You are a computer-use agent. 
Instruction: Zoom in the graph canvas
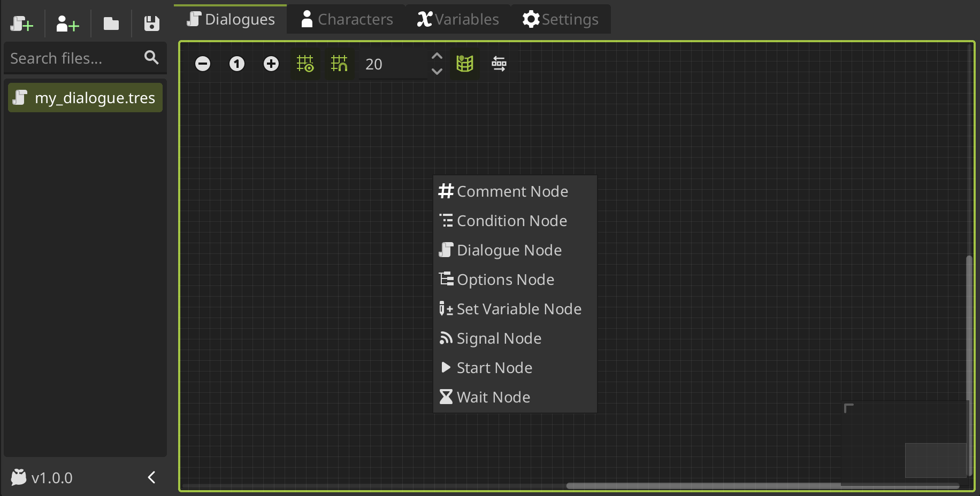pos(271,64)
